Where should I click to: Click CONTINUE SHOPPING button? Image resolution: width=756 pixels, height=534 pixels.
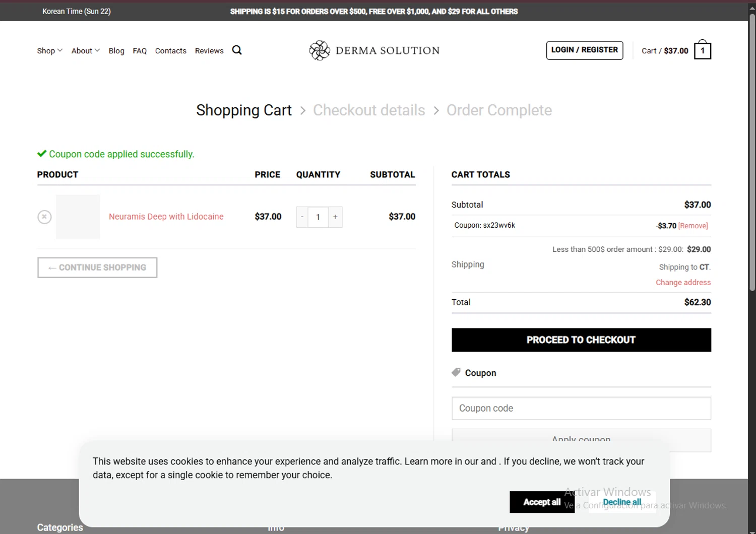click(97, 268)
